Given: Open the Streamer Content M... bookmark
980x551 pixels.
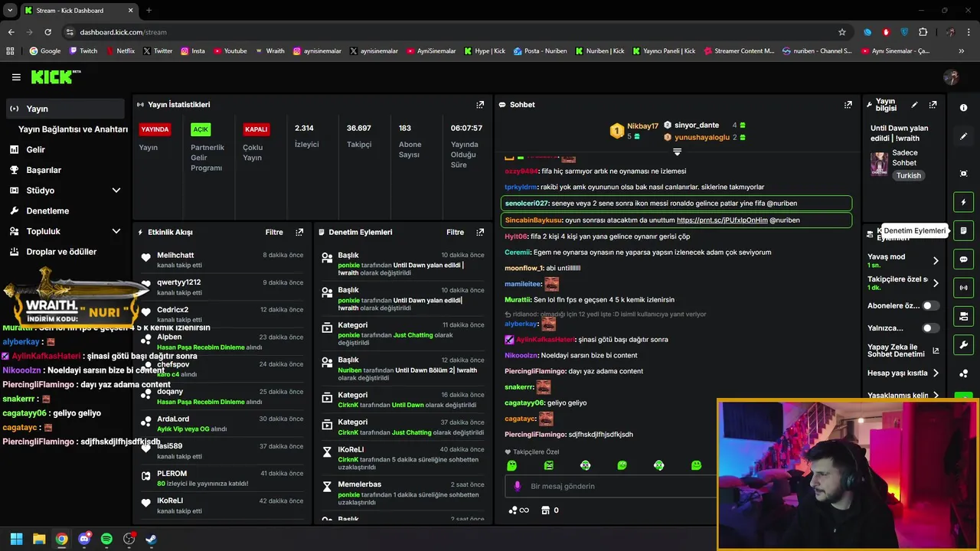Looking at the screenshot, I should click(x=737, y=51).
